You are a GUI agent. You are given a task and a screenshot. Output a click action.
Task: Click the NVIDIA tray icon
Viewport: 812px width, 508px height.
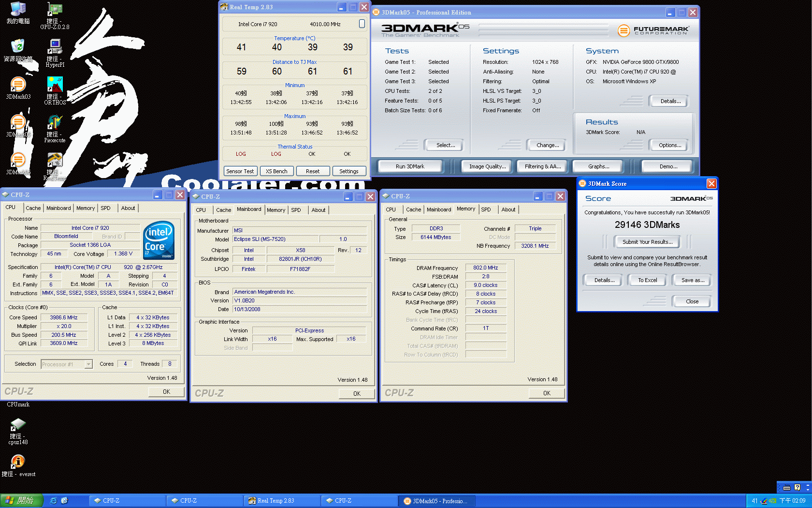[773, 501]
